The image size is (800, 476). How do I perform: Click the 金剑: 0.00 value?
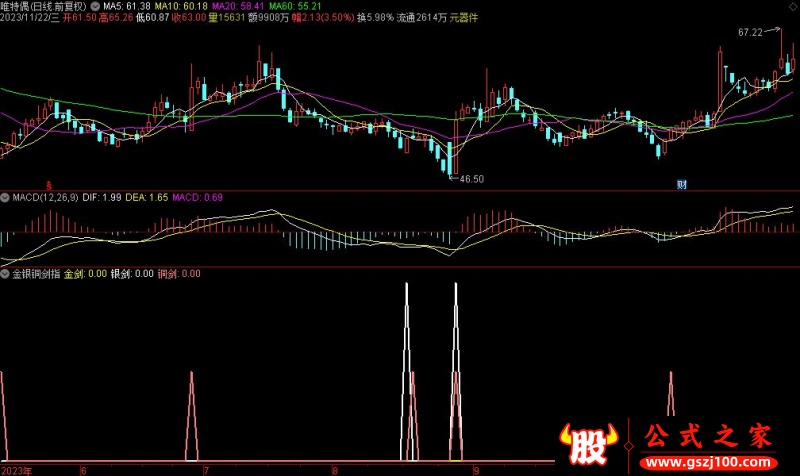point(85,274)
